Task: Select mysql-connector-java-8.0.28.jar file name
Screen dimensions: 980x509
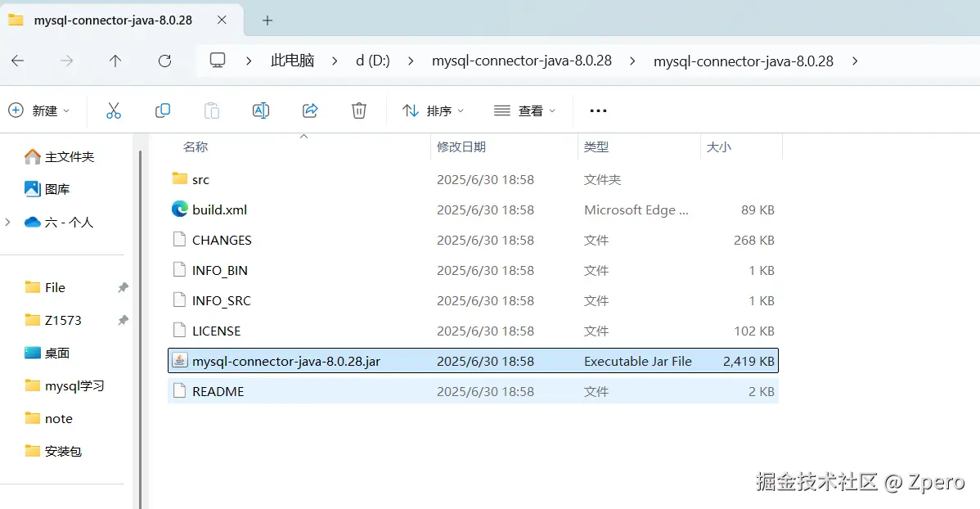Action: [x=286, y=361]
